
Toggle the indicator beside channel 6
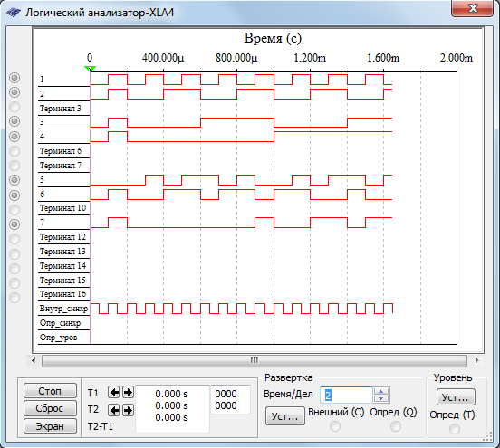(14, 195)
